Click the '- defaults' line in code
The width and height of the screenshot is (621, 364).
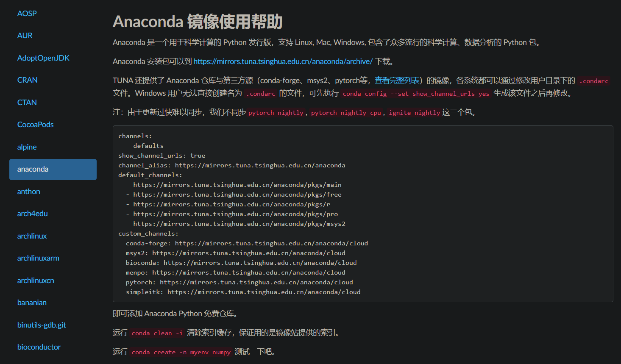pyautogui.click(x=145, y=146)
